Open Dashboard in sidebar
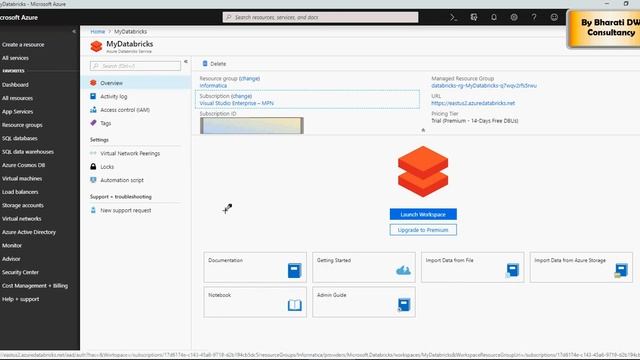 (15, 84)
